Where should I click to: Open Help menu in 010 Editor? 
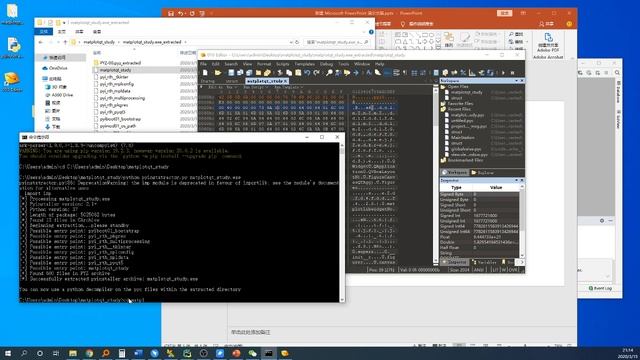pos(380,64)
